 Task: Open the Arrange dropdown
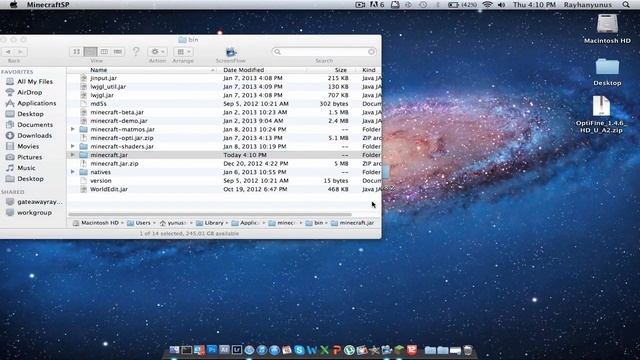coord(183,52)
